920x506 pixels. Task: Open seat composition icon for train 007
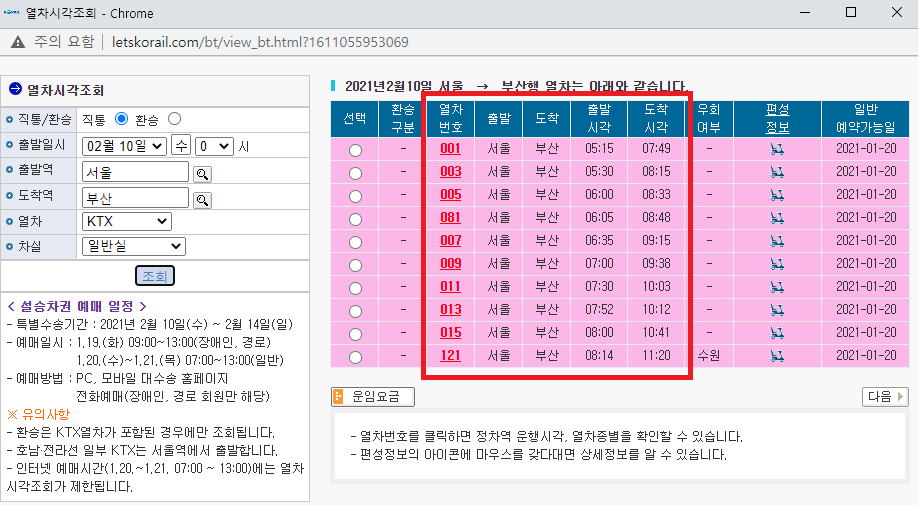click(777, 241)
